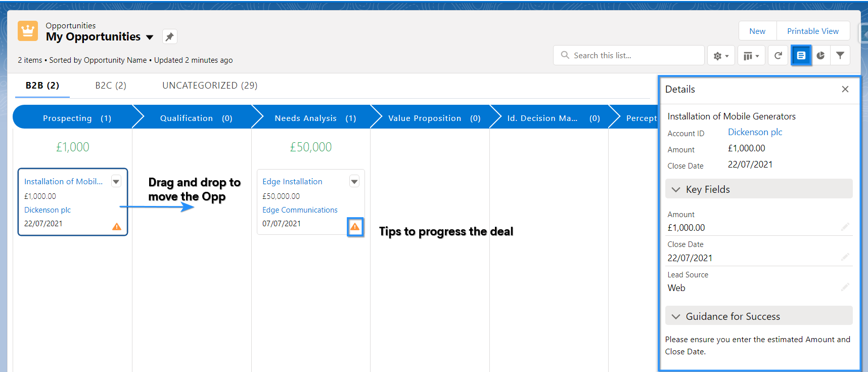Click warning icon on Edge Installation card

[x=355, y=226]
